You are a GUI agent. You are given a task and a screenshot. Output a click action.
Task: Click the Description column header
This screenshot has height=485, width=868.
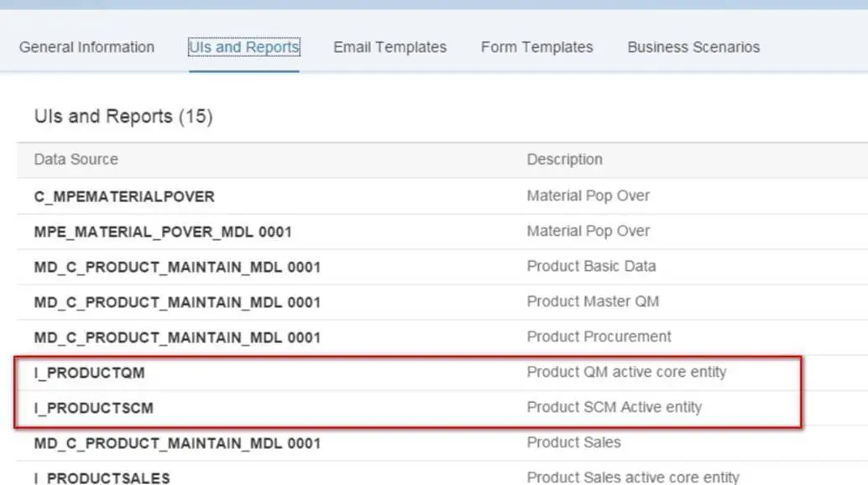click(x=564, y=159)
